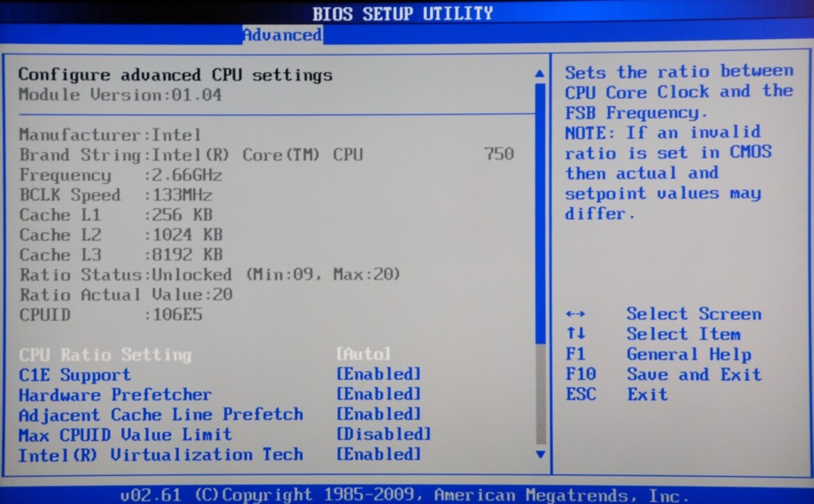Image resolution: width=814 pixels, height=504 pixels.
Task: Select CPU Ratio Setting option
Action: (x=105, y=354)
